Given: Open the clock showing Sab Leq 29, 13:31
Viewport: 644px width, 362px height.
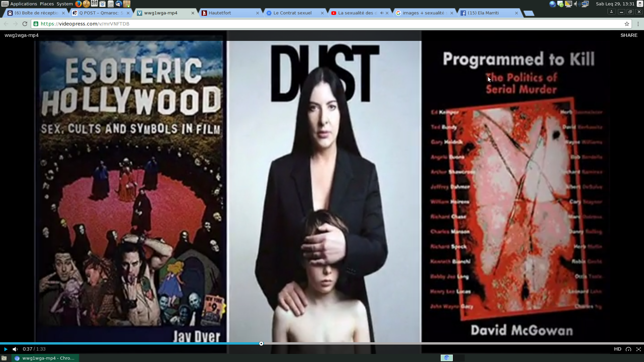Looking at the screenshot, I should pyautogui.click(x=615, y=4).
